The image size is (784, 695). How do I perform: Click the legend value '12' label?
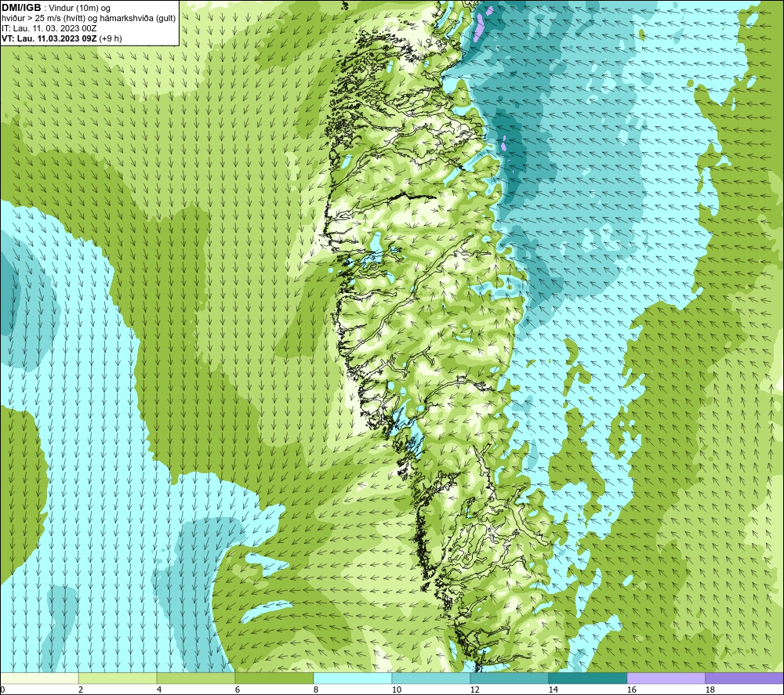(x=474, y=690)
